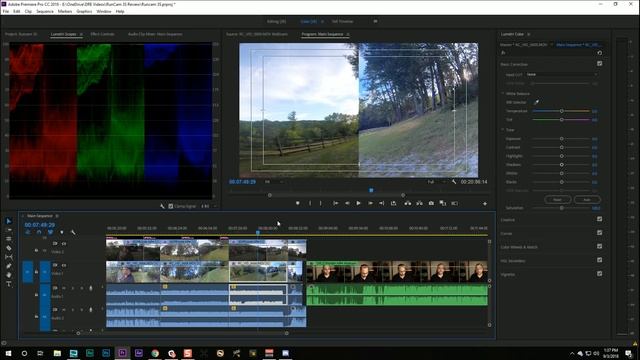
Task: Select the Slip tool
Action: [x=9, y=257]
